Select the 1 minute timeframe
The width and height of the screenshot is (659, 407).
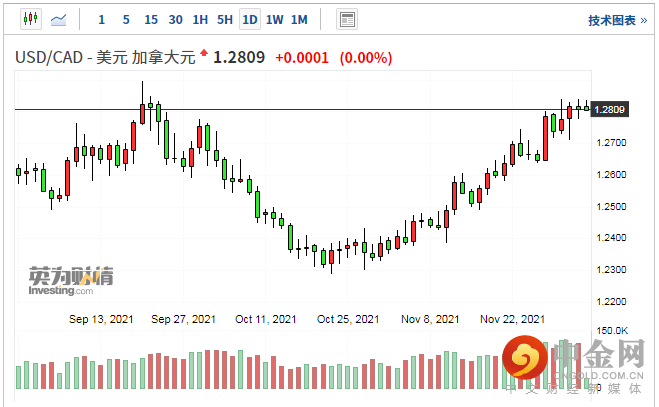(x=101, y=20)
